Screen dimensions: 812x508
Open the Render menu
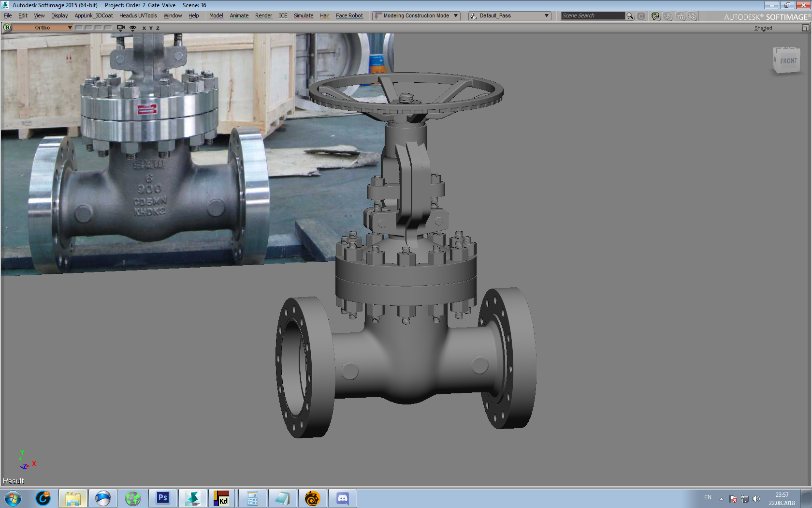pyautogui.click(x=263, y=16)
